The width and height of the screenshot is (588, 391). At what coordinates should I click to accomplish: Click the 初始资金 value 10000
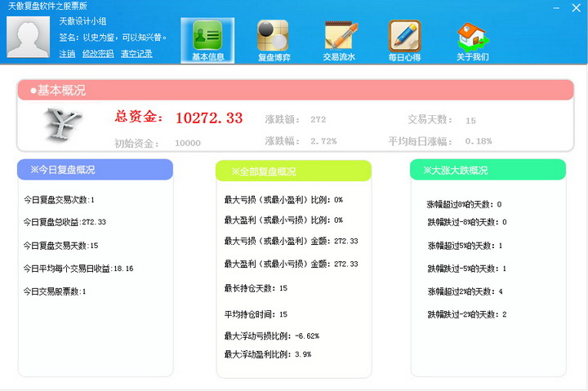188,143
